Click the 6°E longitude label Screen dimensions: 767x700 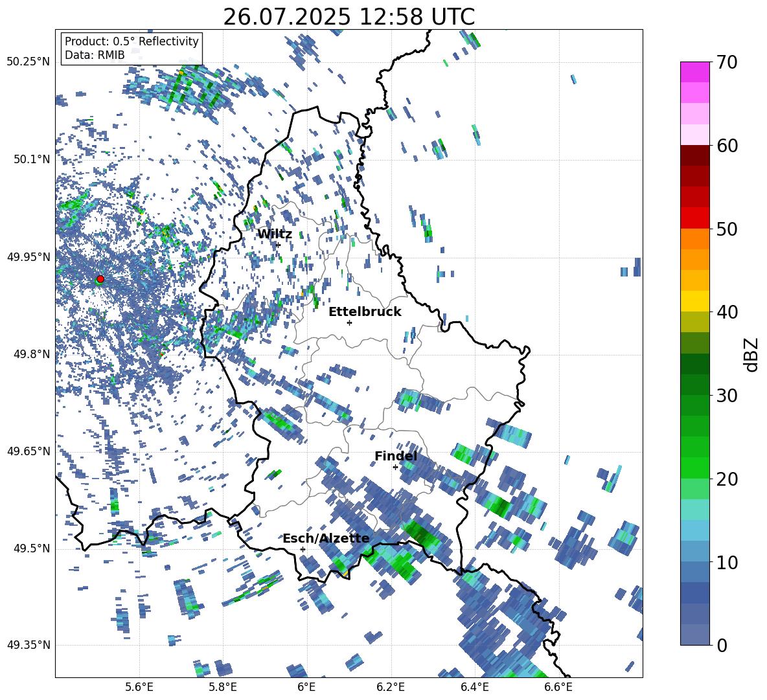(x=306, y=687)
